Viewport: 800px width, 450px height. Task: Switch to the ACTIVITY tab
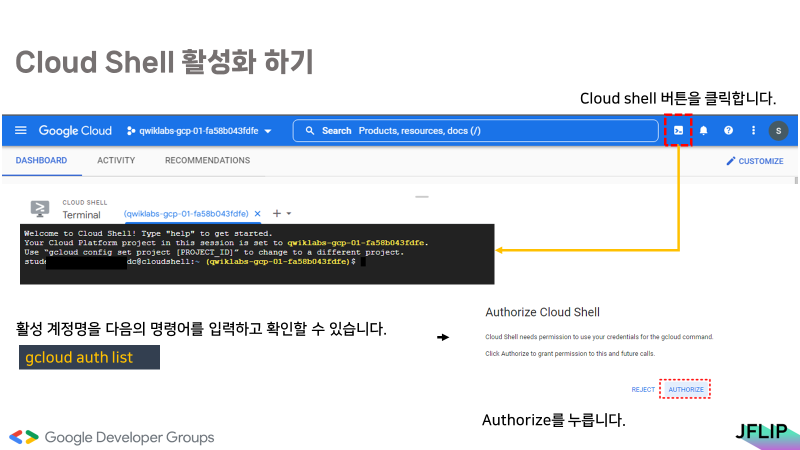coord(116,160)
